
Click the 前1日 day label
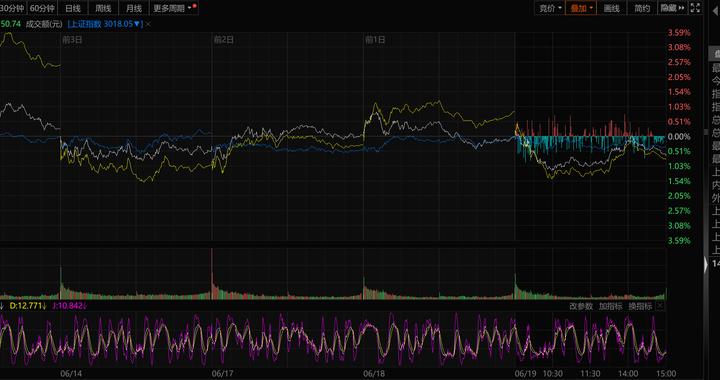click(x=375, y=40)
